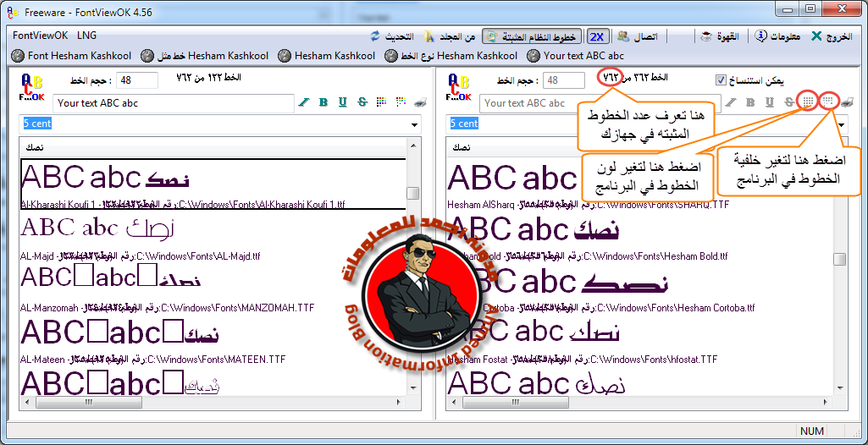The image size is (868, 445).
Task: Choose 'نوع الخط Hesham Kashkool' preset text
Action: click(451, 56)
